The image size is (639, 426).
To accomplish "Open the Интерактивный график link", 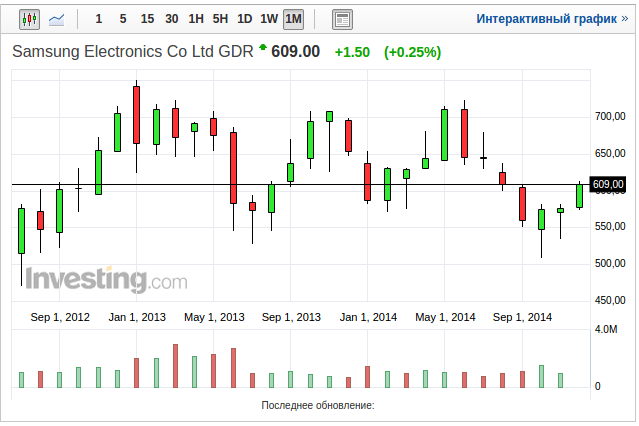I will (x=552, y=19).
